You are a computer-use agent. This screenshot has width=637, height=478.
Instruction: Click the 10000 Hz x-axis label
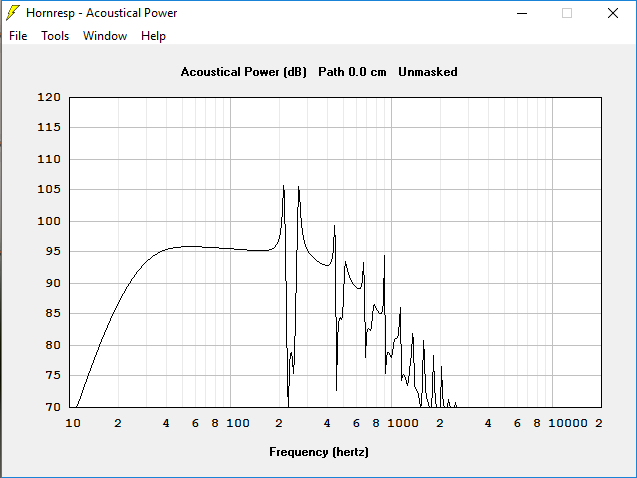[x=568, y=423]
